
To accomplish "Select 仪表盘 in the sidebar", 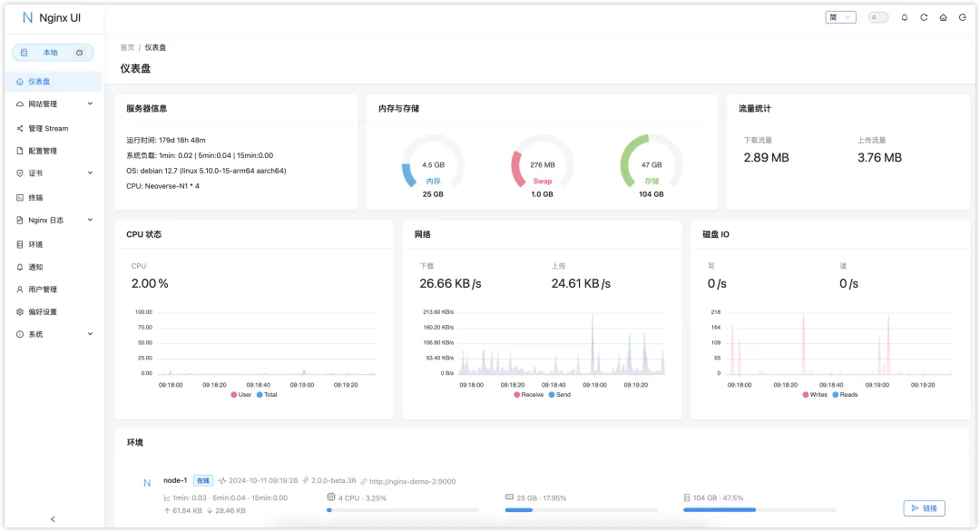I will coord(54,82).
